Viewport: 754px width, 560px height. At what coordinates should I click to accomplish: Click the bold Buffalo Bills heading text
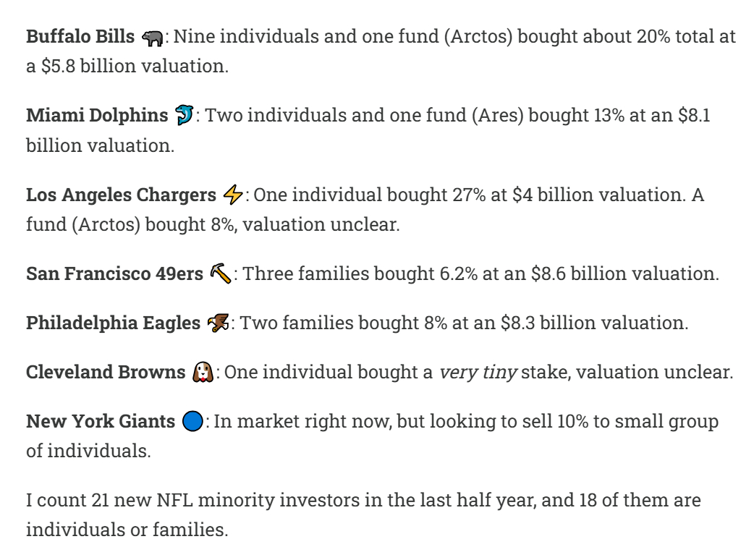coord(80,37)
